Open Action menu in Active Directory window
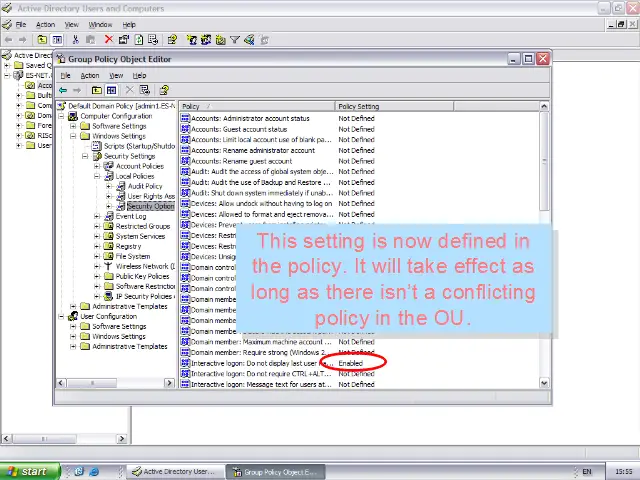This screenshot has height=480, width=640. click(45, 24)
